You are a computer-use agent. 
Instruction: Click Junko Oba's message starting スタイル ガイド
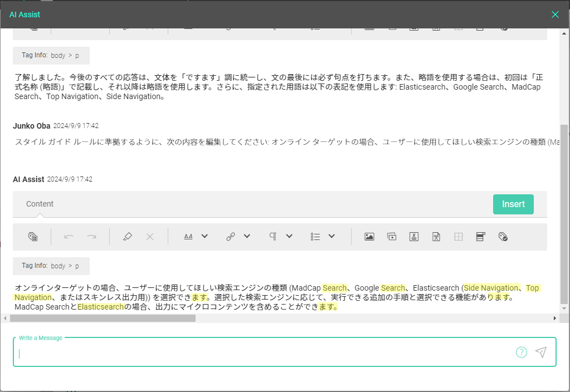[x=287, y=142]
